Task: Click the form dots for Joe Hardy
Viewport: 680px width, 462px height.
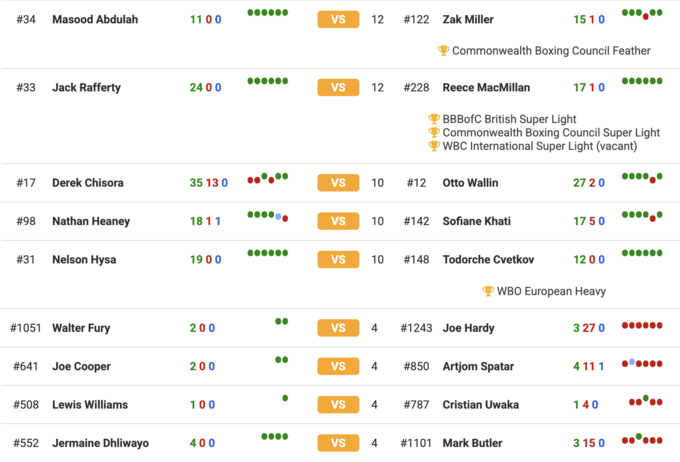Action: (642, 326)
